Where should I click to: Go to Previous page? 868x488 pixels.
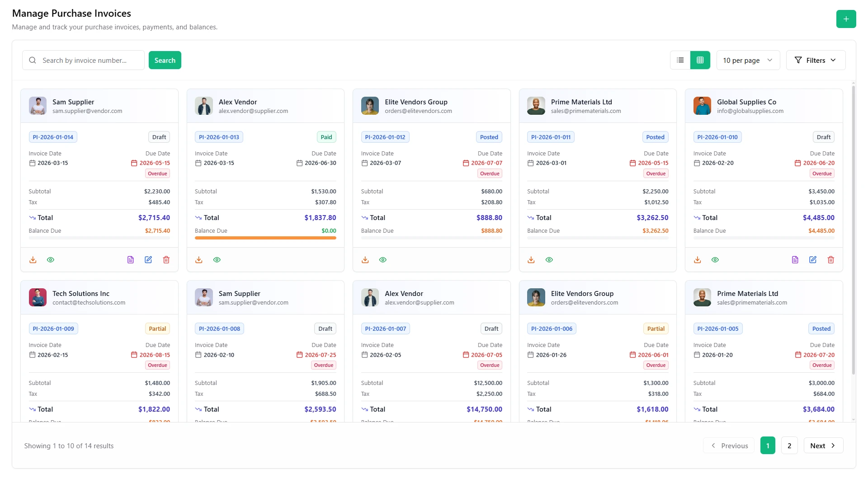[729, 446]
